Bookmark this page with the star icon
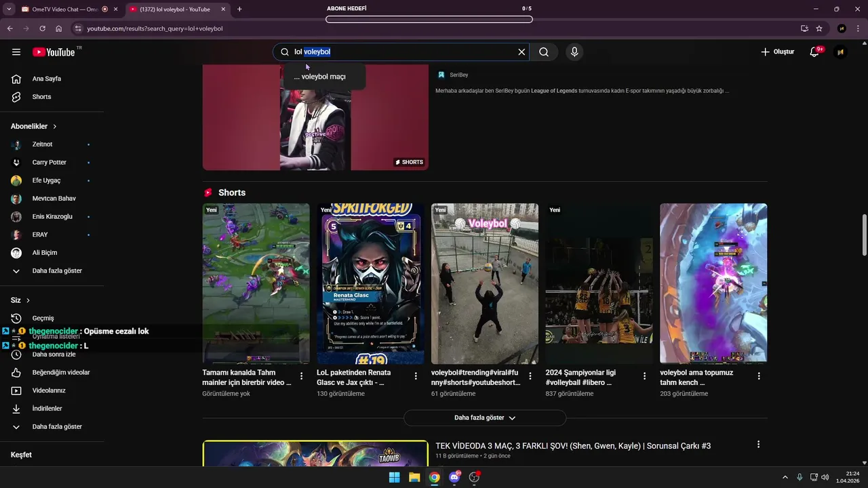Viewport: 868px width, 488px height. [x=819, y=28]
